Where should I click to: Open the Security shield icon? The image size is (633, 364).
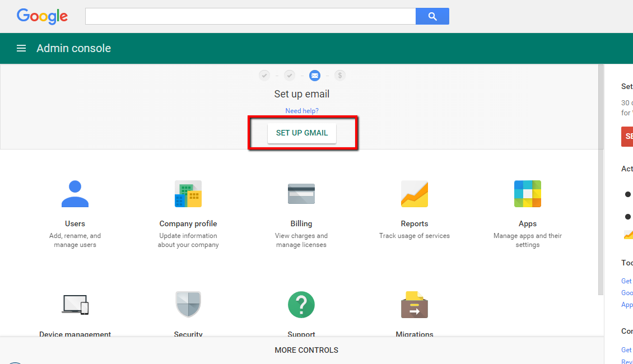[x=188, y=304]
